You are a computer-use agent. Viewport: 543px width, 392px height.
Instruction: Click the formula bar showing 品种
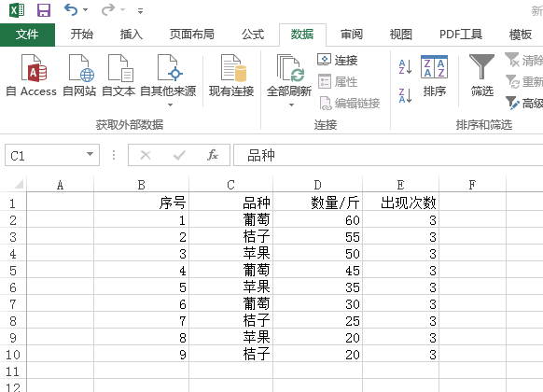[x=388, y=155]
